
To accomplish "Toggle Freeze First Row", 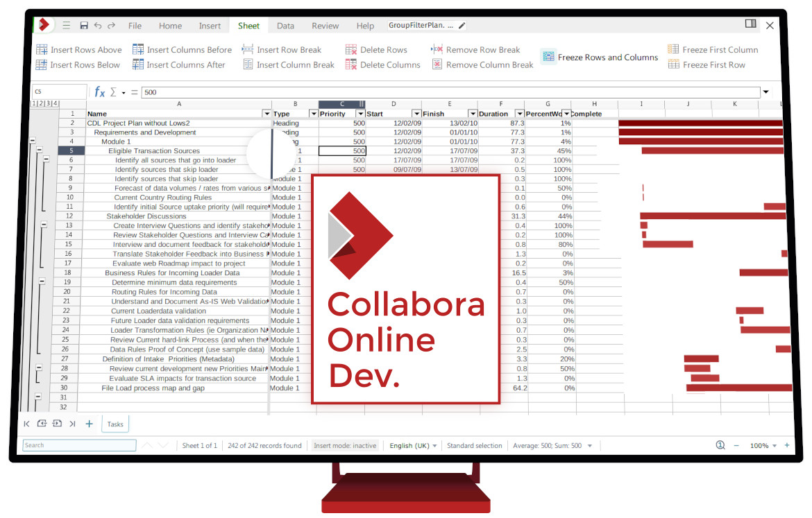I will pos(707,64).
